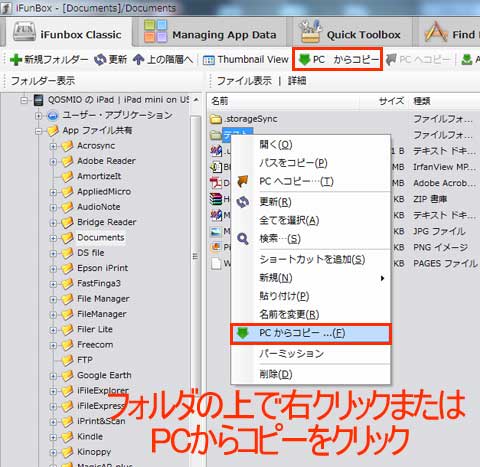Click the 上の階層へ toolbar button
The image size is (480, 467).
click(x=163, y=60)
